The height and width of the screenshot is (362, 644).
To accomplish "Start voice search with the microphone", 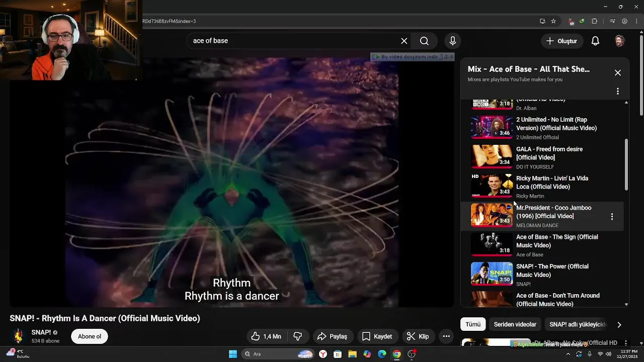I will pos(452,41).
